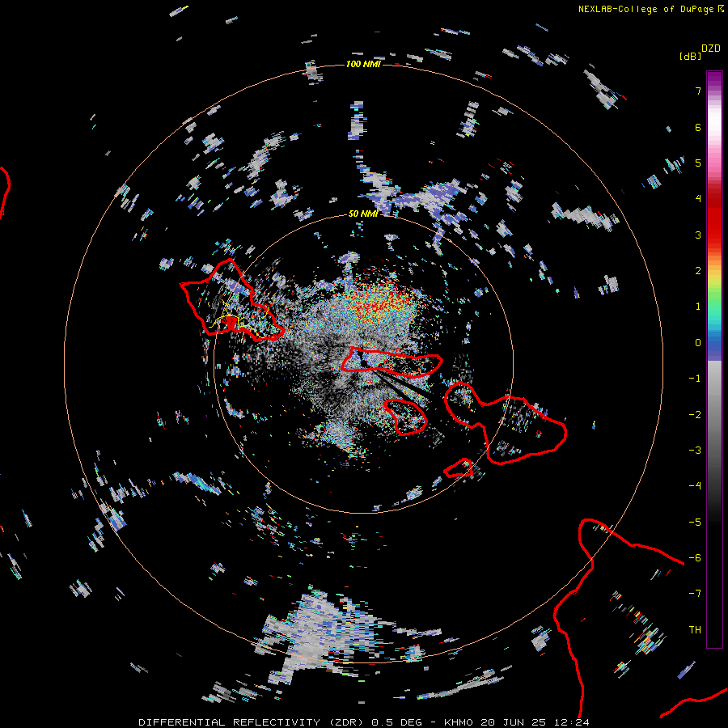Click the 'KHMO' radar site identifier

459,722
